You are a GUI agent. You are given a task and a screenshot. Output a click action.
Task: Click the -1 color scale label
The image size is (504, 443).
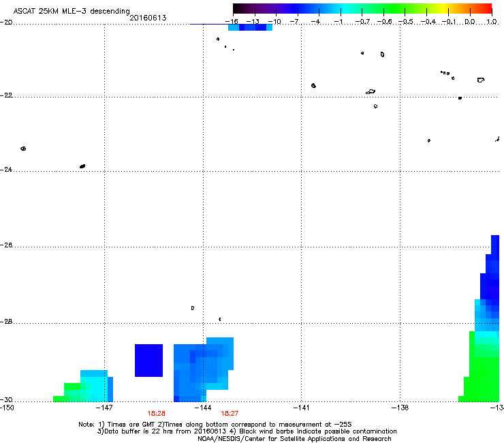338,22
